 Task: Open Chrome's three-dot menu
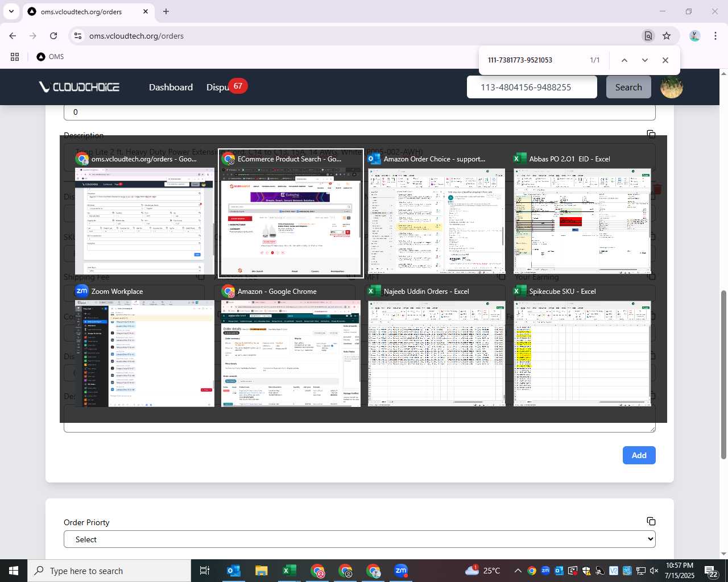[x=715, y=36]
